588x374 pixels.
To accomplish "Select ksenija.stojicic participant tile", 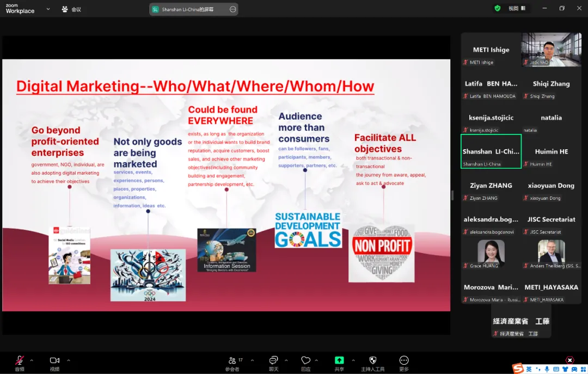I will [x=491, y=118].
